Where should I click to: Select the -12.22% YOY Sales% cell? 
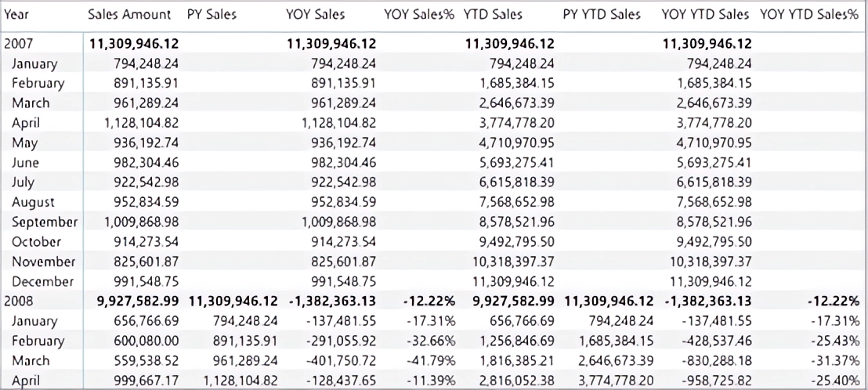point(429,301)
